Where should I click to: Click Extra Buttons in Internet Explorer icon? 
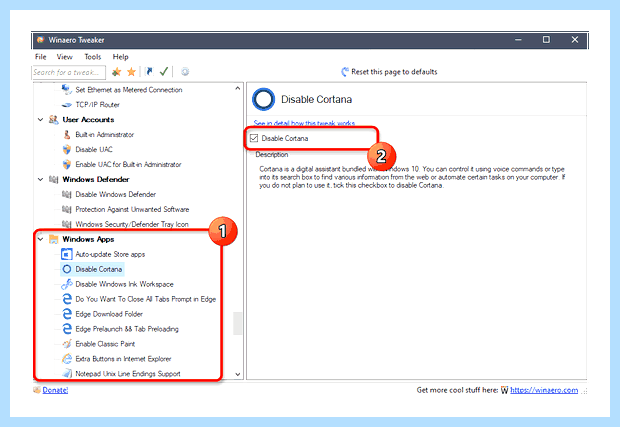67,359
